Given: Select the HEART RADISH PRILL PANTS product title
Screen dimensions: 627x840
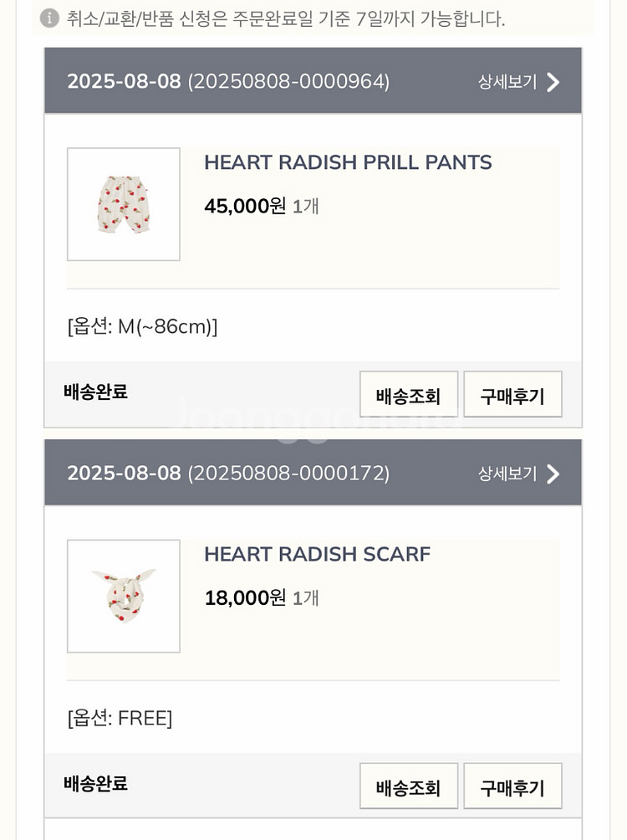Looking at the screenshot, I should [x=348, y=162].
